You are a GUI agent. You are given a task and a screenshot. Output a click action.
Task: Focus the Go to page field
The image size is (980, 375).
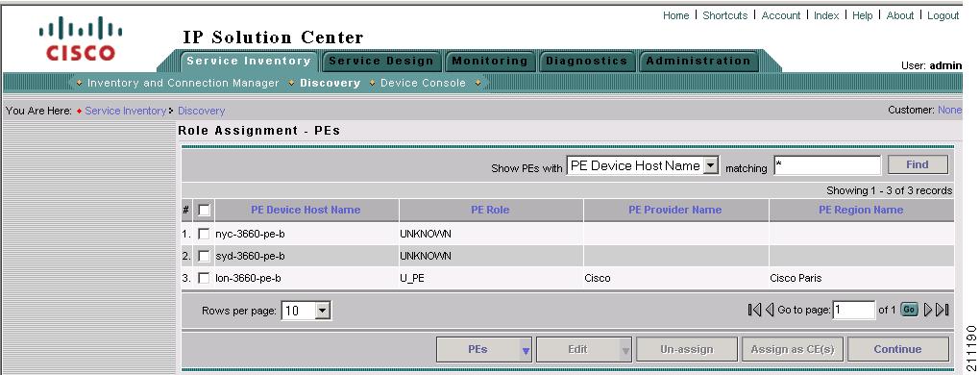(x=854, y=310)
